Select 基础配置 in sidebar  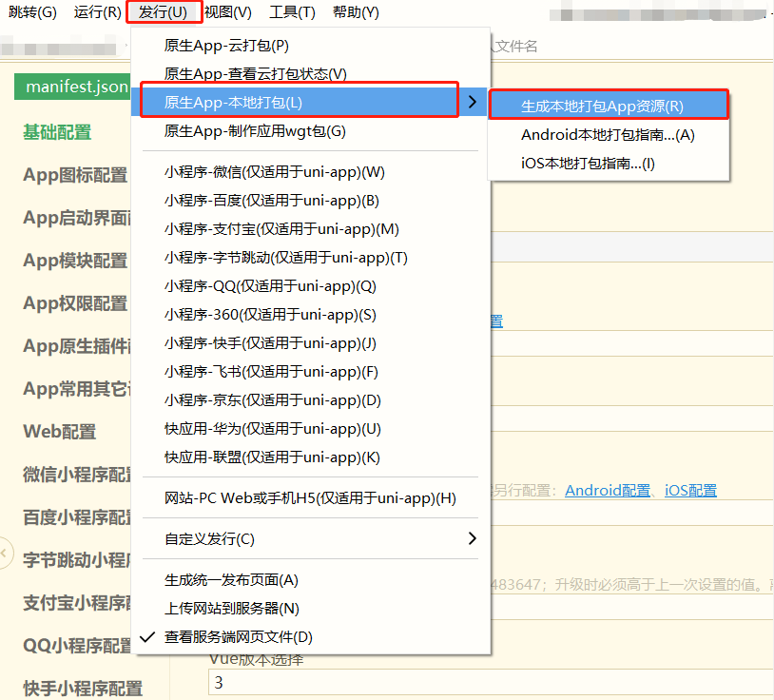(57, 132)
